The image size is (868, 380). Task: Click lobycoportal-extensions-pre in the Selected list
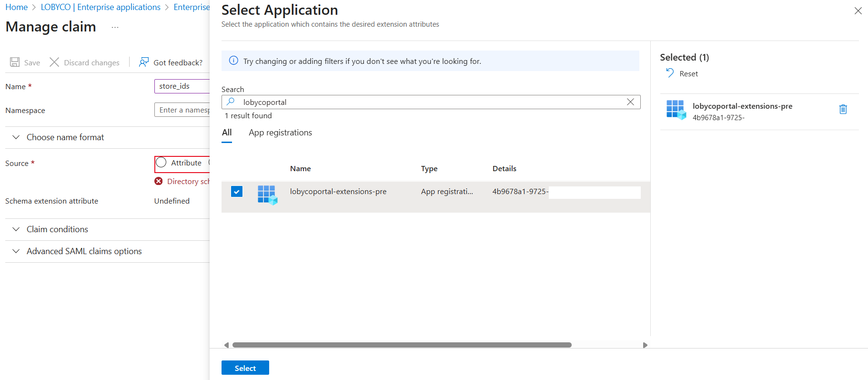[x=742, y=106]
